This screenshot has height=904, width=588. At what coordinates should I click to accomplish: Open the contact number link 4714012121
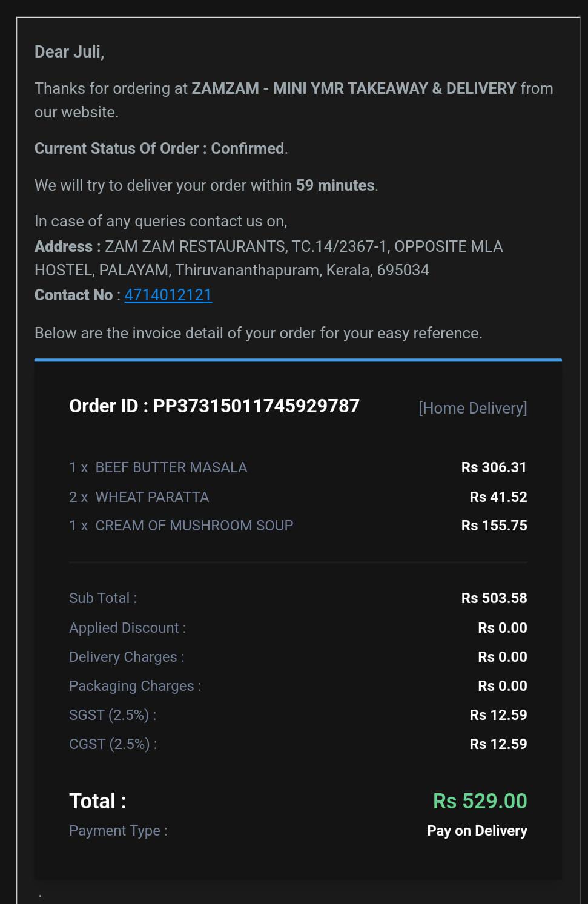[168, 295]
